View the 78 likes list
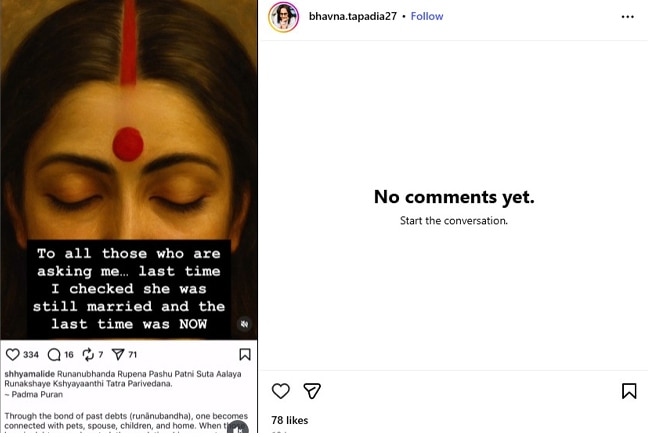Image resolution: width=650 pixels, height=437 pixels. 290,421
